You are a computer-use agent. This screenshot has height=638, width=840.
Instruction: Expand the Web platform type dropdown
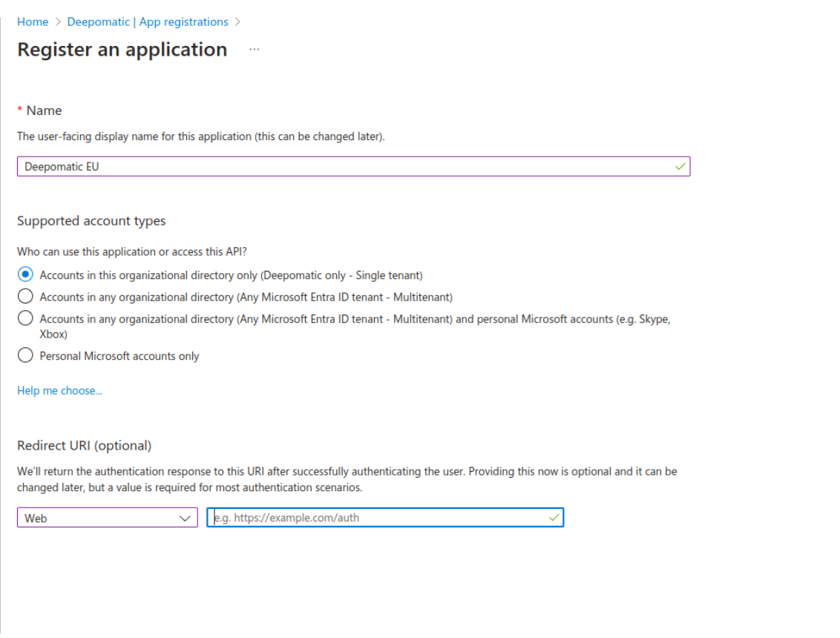(x=108, y=518)
